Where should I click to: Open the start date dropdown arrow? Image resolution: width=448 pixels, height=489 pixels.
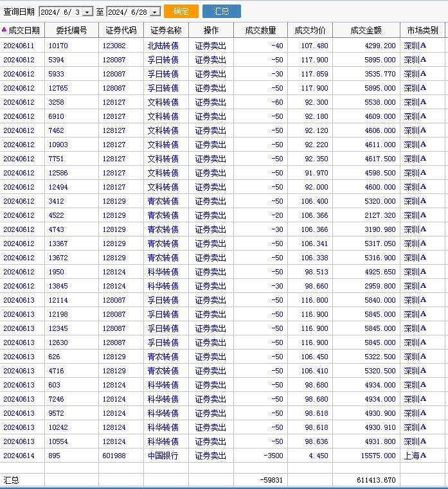(87, 12)
